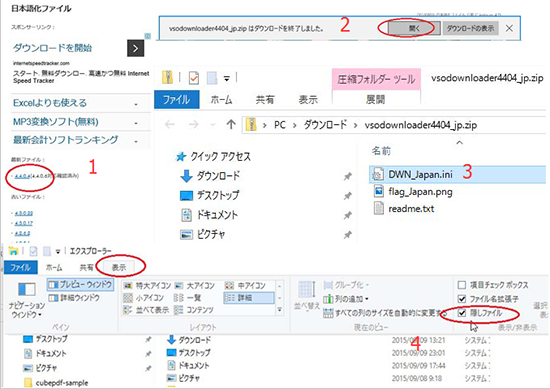
Task: Choose 中アイコン layout
Action: (245, 286)
